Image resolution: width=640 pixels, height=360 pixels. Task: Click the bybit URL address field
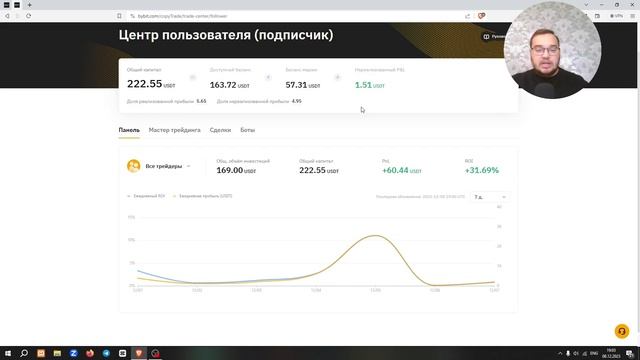tap(182, 16)
